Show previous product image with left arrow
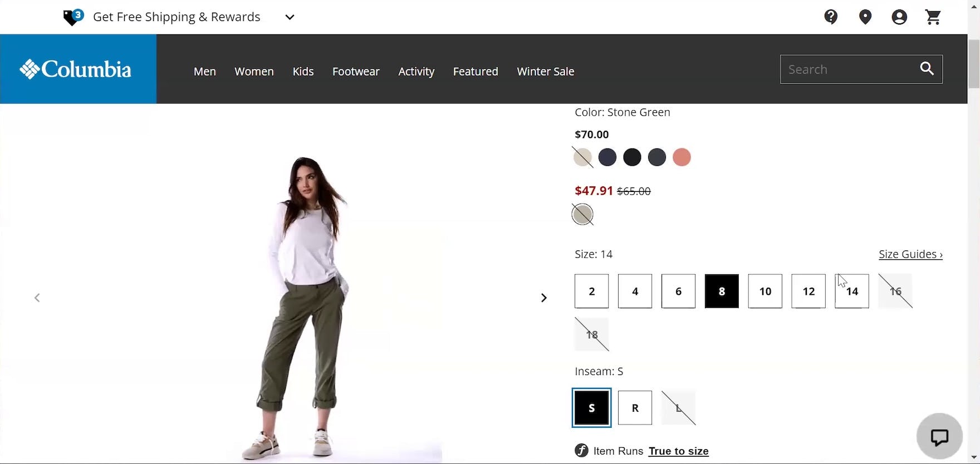This screenshot has width=980, height=464. pos(37,298)
